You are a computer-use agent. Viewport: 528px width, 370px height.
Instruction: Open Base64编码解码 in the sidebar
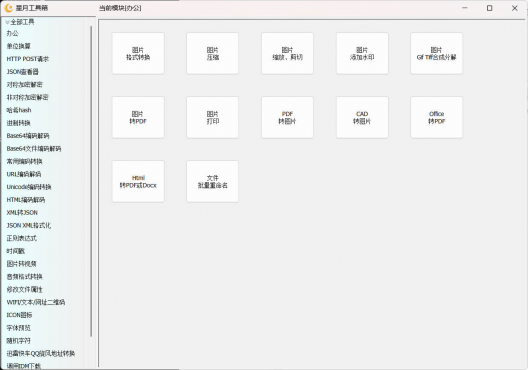click(x=28, y=136)
